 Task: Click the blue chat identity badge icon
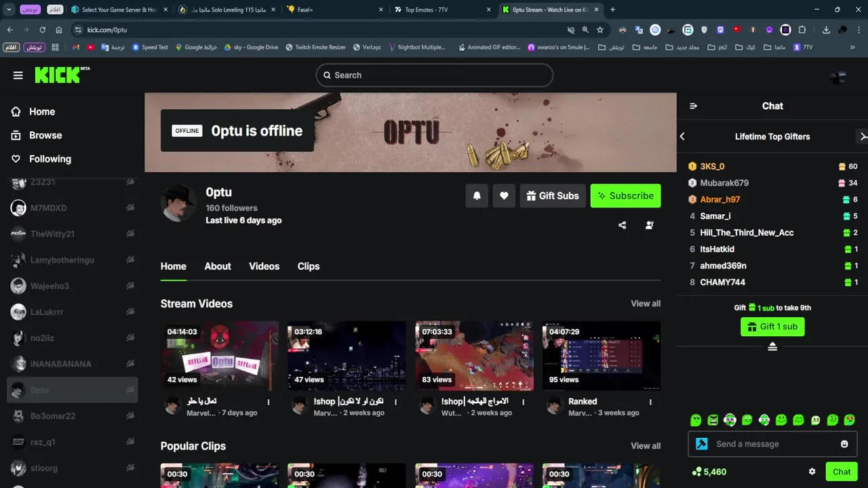(702, 444)
